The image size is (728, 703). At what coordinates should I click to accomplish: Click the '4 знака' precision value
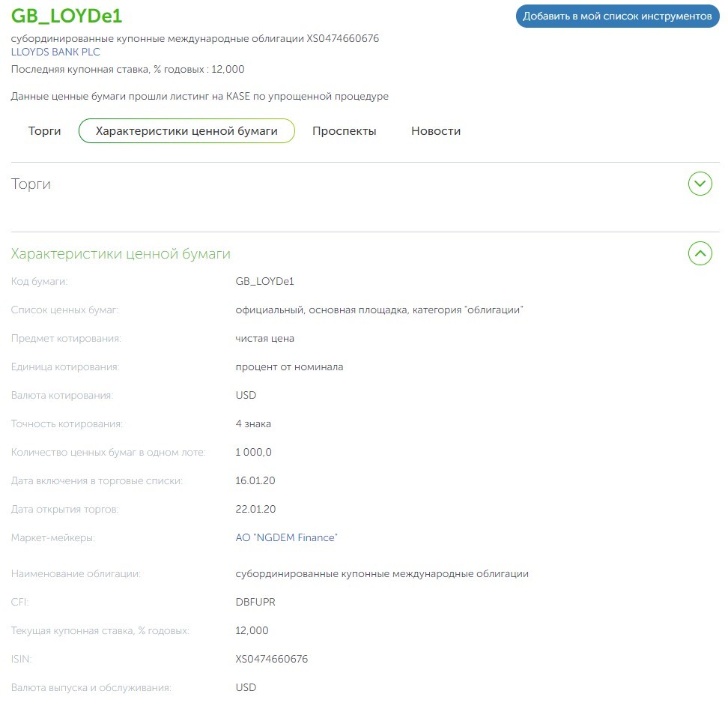click(x=253, y=424)
